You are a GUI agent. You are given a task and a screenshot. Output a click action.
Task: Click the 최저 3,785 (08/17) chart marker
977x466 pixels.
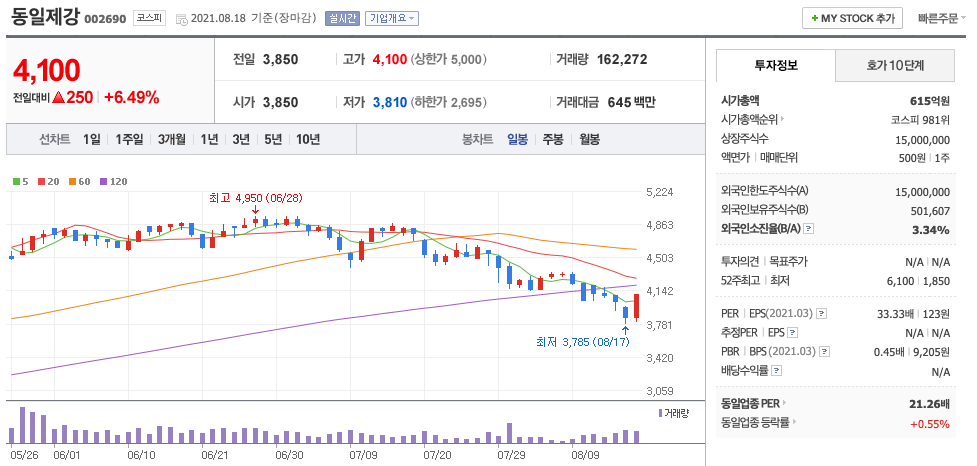point(583,341)
